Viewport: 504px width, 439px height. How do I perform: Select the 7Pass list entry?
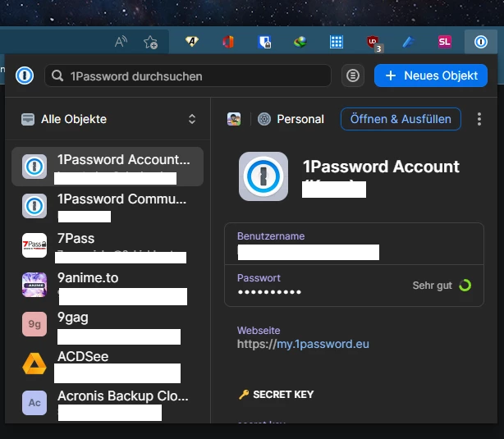(x=108, y=245)
